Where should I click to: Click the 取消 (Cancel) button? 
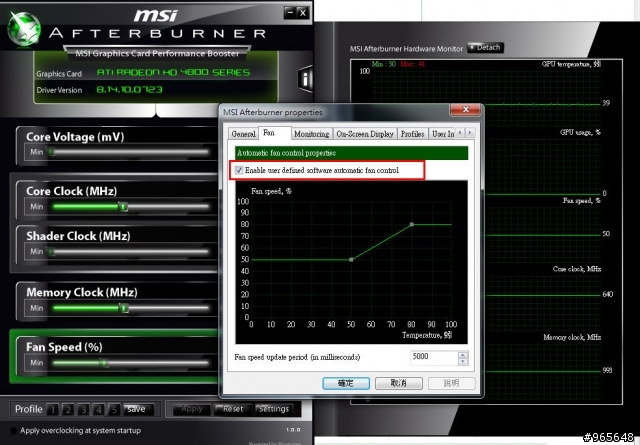click(x=399, y=383)
